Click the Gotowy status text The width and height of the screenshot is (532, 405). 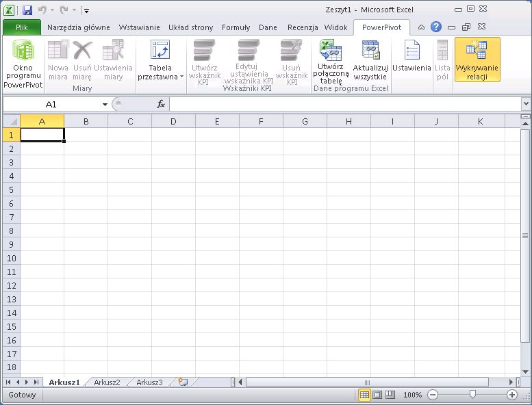point(22,395)
